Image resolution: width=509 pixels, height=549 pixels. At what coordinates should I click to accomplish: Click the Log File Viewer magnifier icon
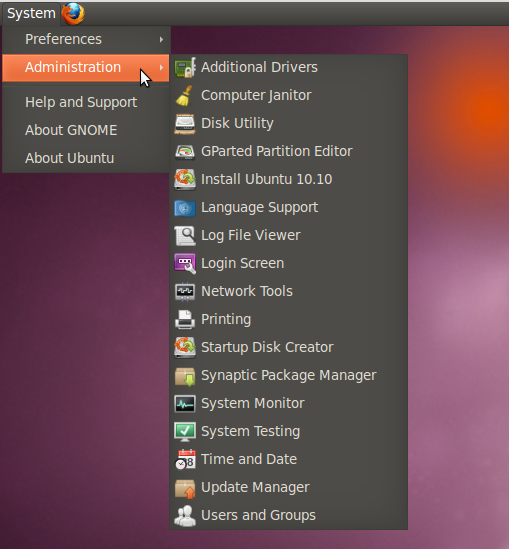185,235
